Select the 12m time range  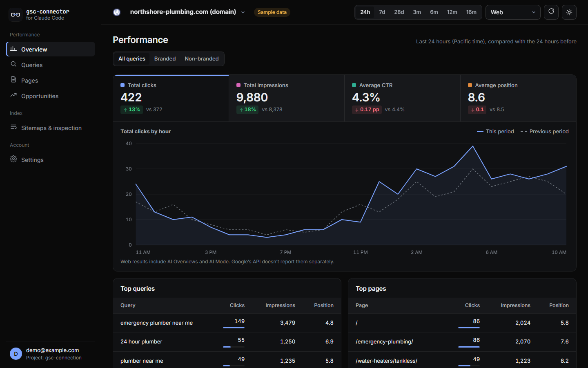tap(452, 12)
